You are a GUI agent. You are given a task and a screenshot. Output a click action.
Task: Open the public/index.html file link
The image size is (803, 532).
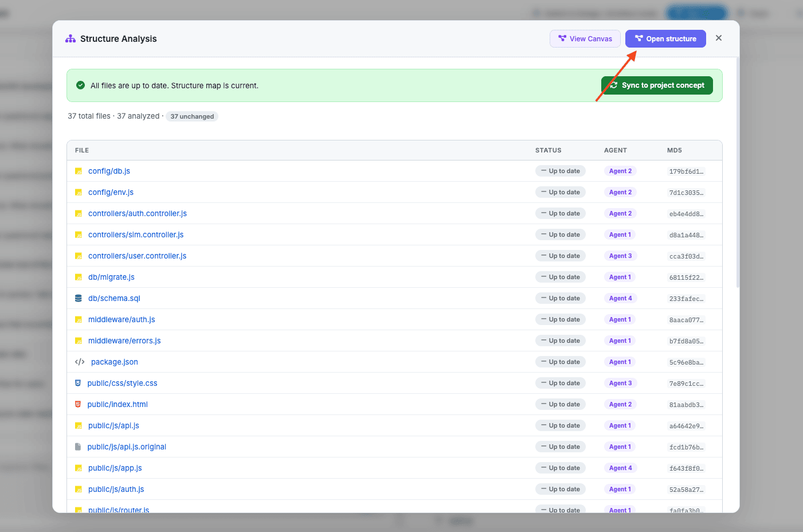[x=117, y=405]
